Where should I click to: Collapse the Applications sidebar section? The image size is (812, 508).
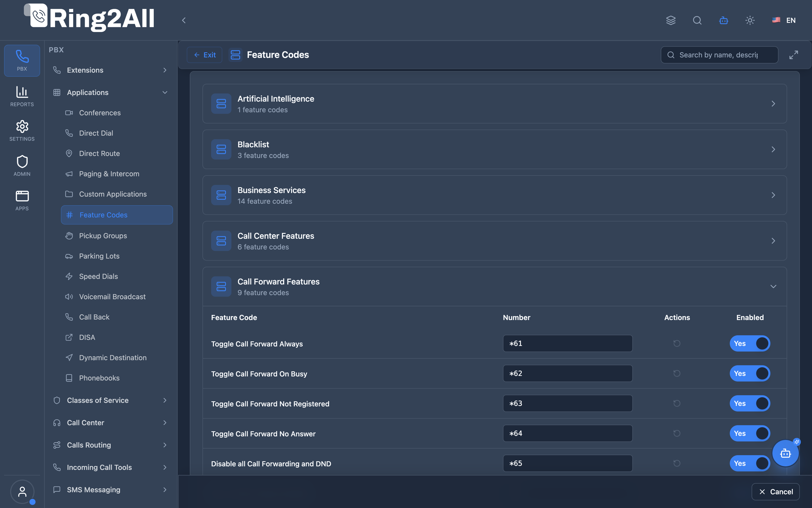click(111, 92)
